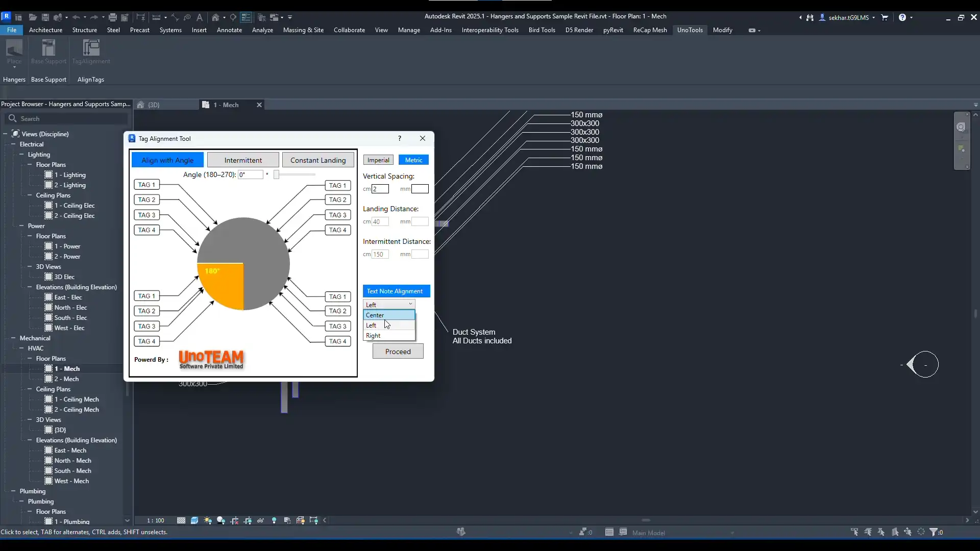Click the Save icon in quick access toolbar
The height and width of the screenshot is (551, 980).
click(x=45, y=17)
